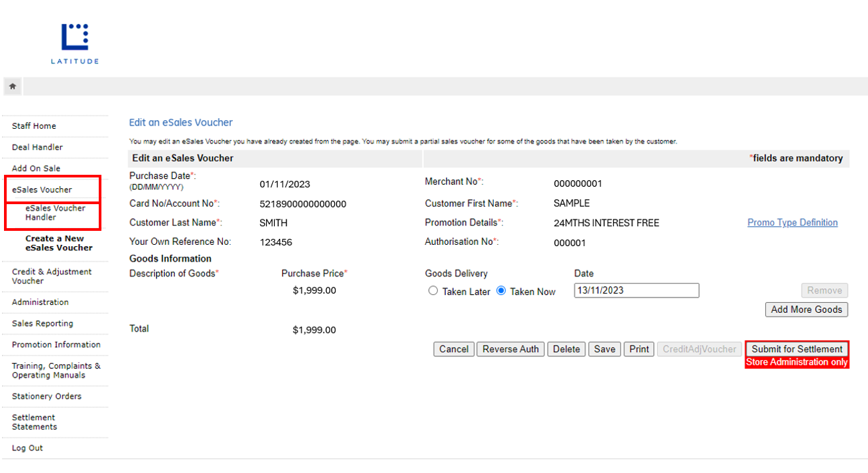
Task: Click the Promo Type Definition link
Action: pyautogui.click(x=792, y=223)
